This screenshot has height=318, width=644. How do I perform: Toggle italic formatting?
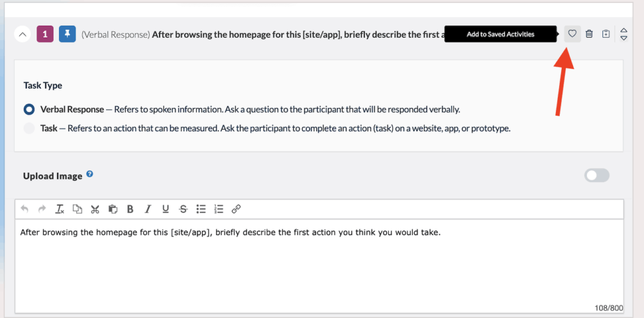pos(148,209)
